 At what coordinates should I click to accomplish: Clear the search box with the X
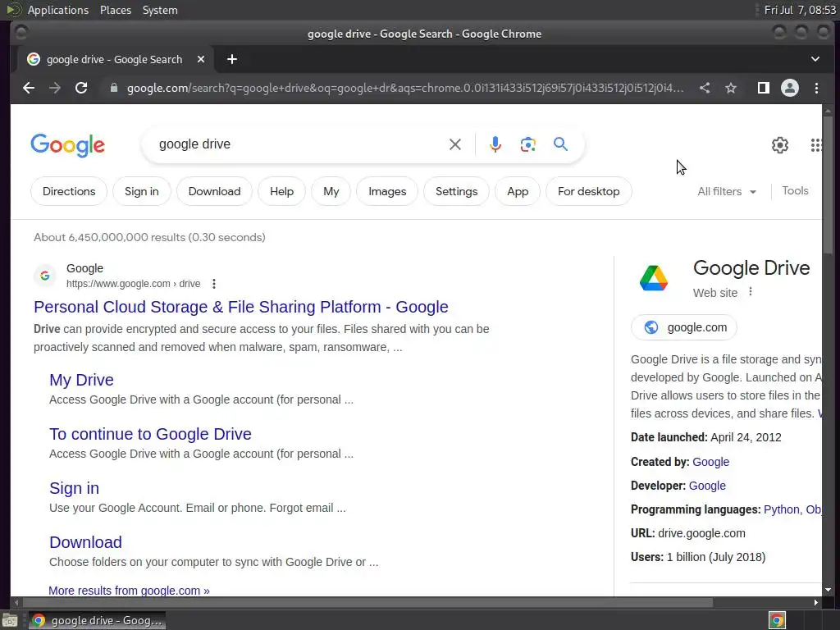tap(454, 144)
